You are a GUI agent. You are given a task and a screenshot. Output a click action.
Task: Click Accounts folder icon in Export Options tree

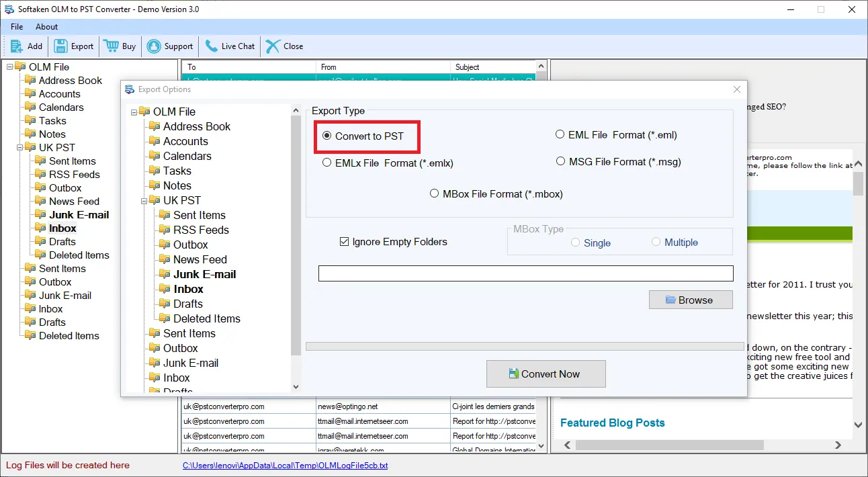tap(155, 141)
